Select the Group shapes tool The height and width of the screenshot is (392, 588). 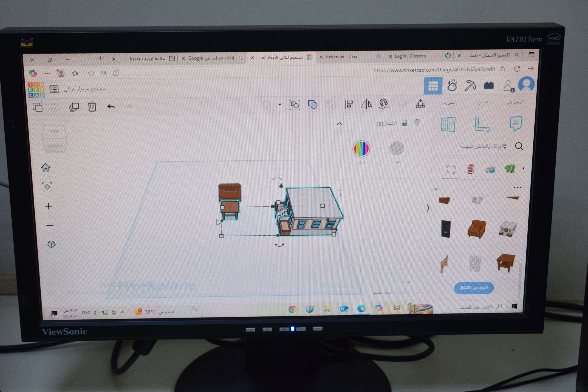(x=295, y=105)
